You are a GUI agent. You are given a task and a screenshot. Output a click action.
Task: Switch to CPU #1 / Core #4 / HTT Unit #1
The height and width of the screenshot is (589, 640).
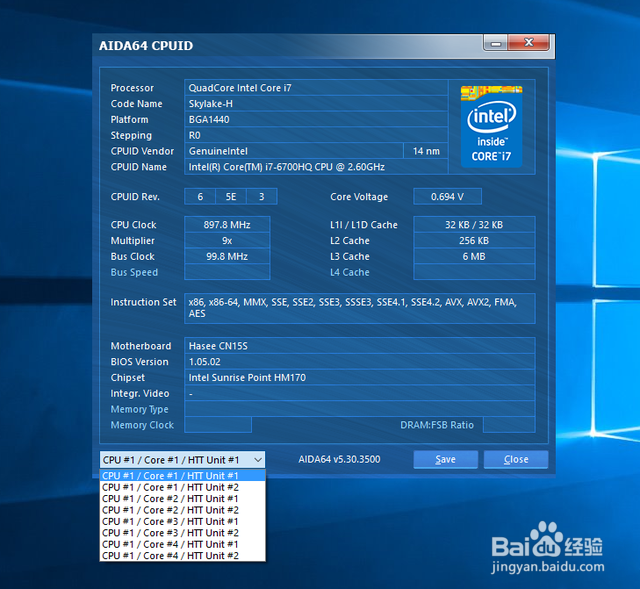point(182,544)
